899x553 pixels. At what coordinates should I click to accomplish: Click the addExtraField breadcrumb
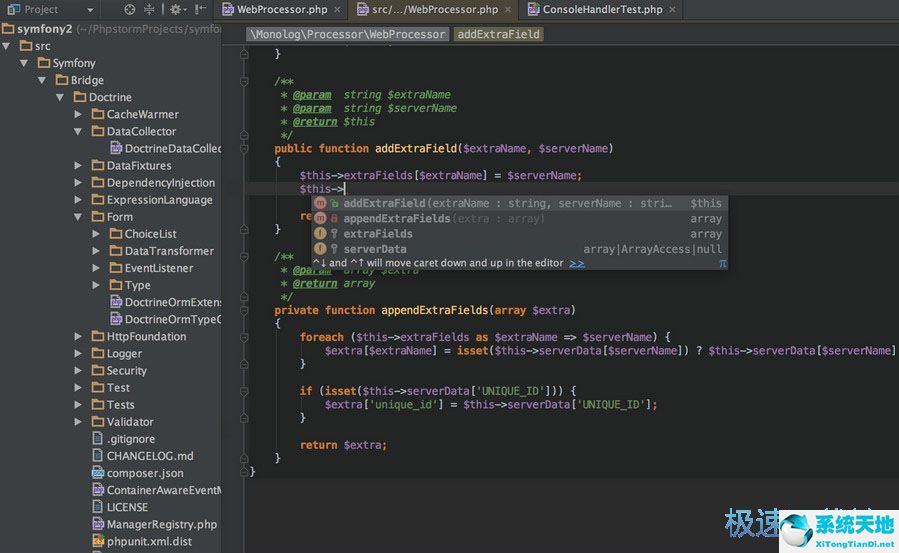click(x=498, y=34)
